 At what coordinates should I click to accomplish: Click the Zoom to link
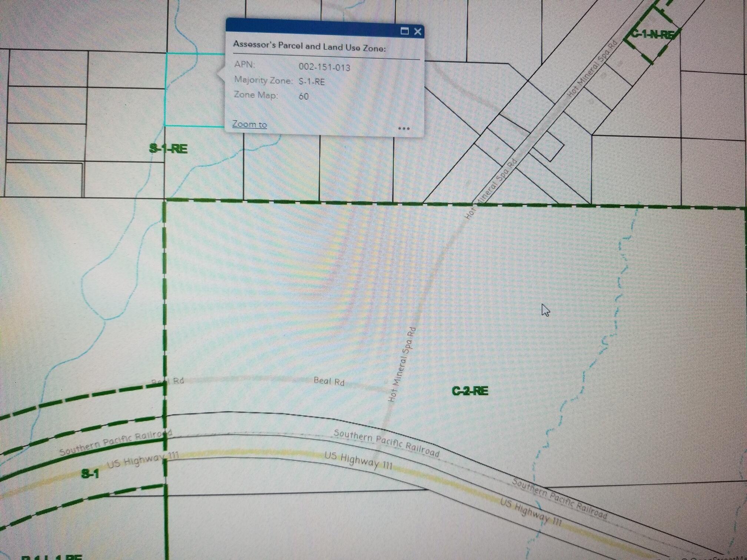249,124
